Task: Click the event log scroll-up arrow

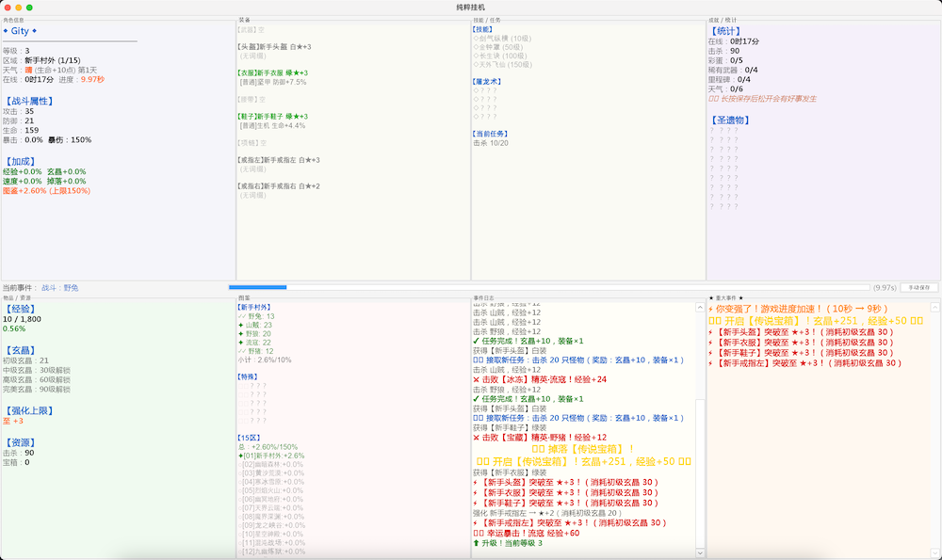Action: (700, 308)
